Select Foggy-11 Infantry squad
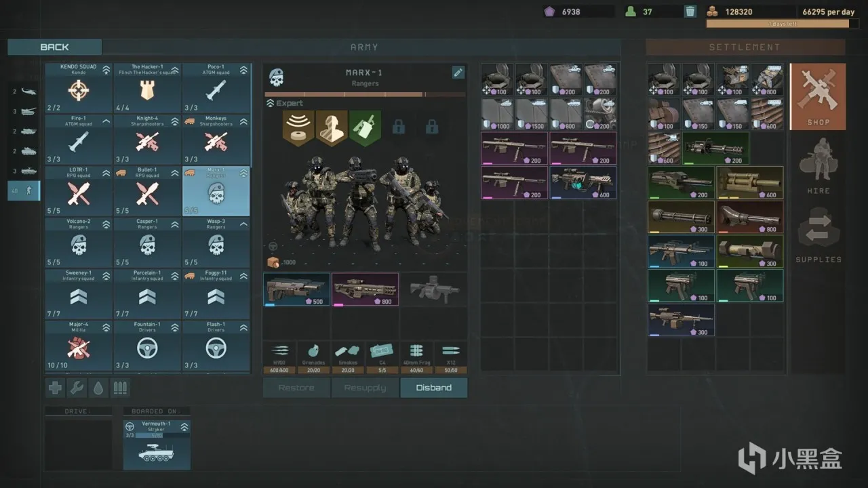Image resolution: width=868 pixels, height=488 pixels. click(x=216, y=294)
